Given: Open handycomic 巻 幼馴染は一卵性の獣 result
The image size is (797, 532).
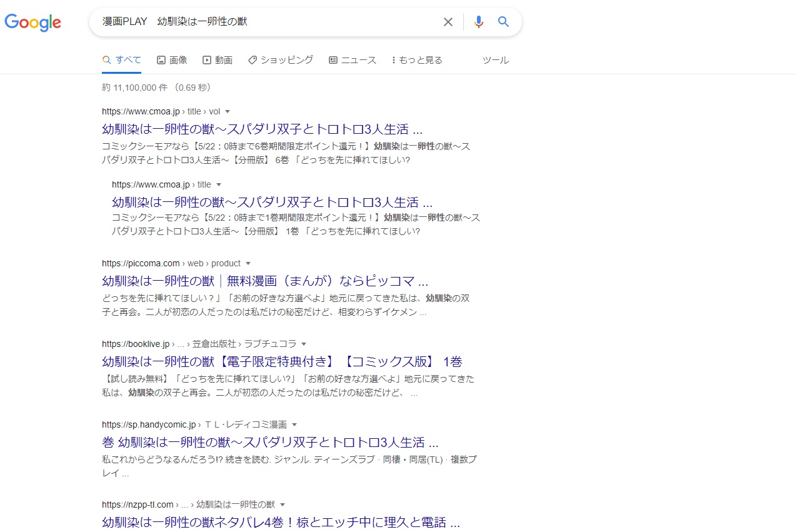Looking at the screenshot, I should [x=270, y=442].
